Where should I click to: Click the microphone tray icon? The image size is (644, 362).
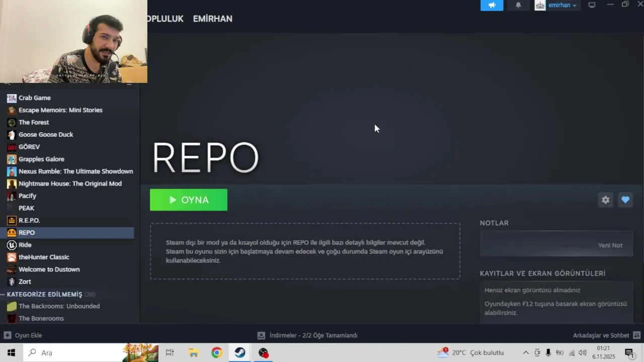click(548, 353)
